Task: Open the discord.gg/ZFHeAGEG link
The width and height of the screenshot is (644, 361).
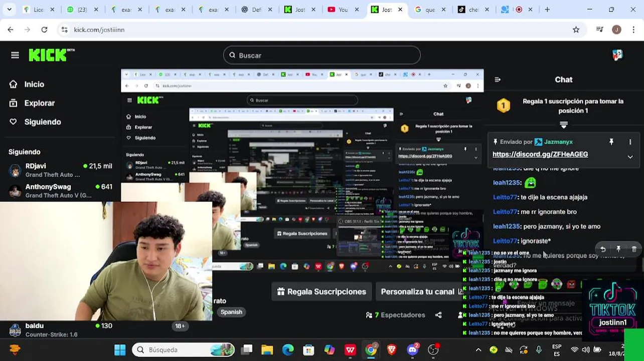Action: pos(540,154)
